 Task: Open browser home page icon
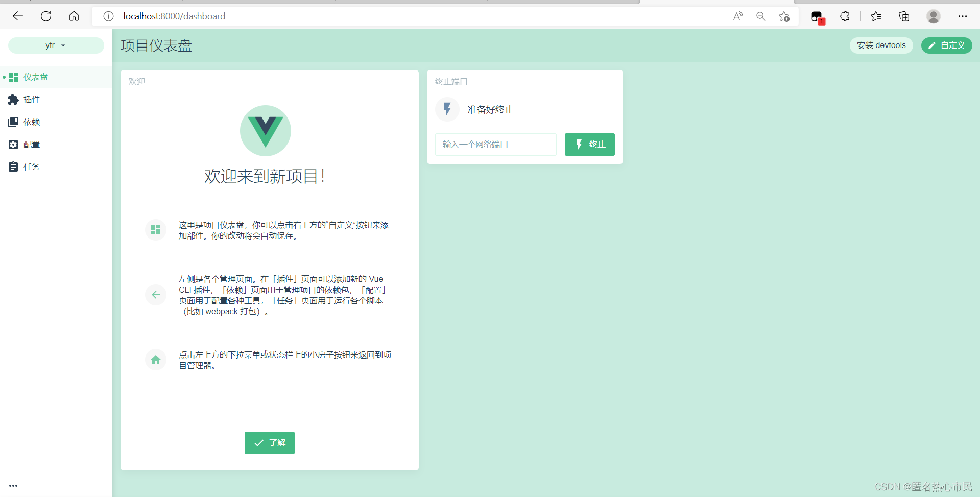pos(74,16)
